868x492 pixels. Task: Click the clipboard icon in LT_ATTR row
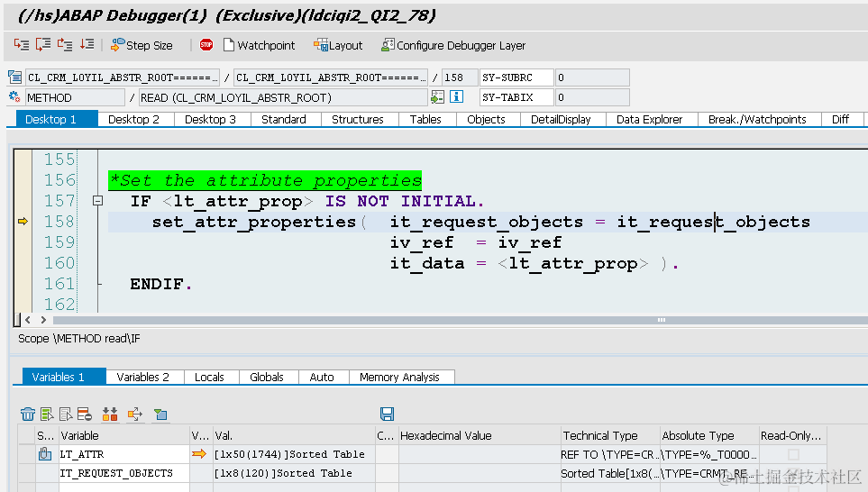(x=45, y=454)
